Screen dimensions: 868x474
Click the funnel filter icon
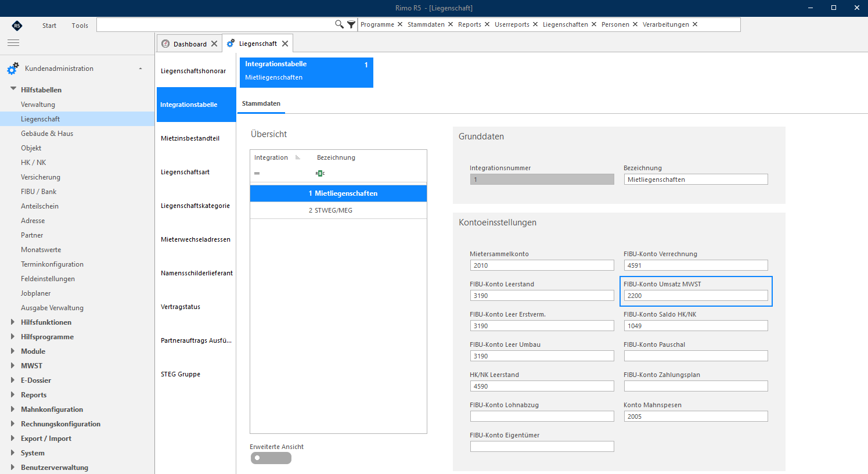(x=351, y=24)
